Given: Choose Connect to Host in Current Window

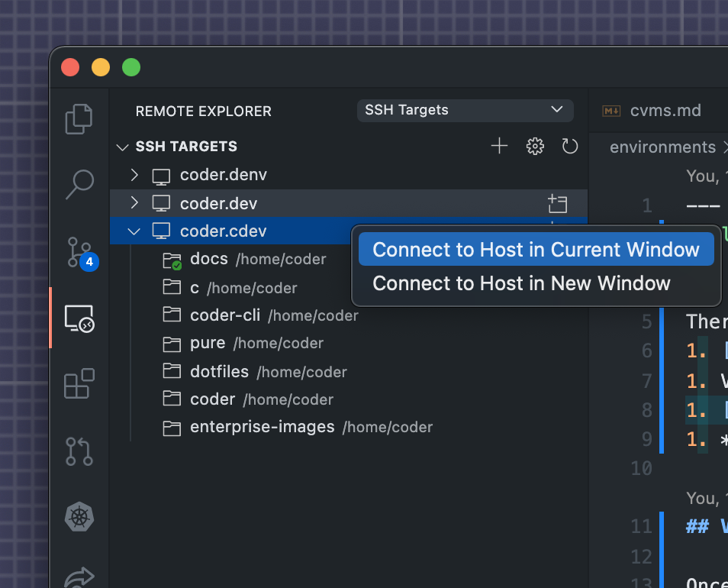Looking at the screenshot, I should (x=535, y=250).
